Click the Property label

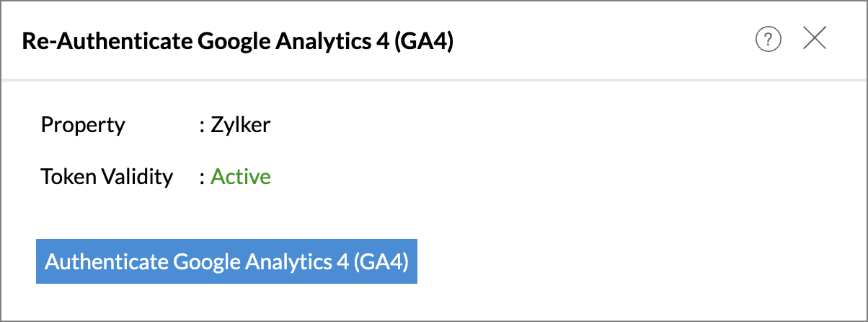point(83,125)
